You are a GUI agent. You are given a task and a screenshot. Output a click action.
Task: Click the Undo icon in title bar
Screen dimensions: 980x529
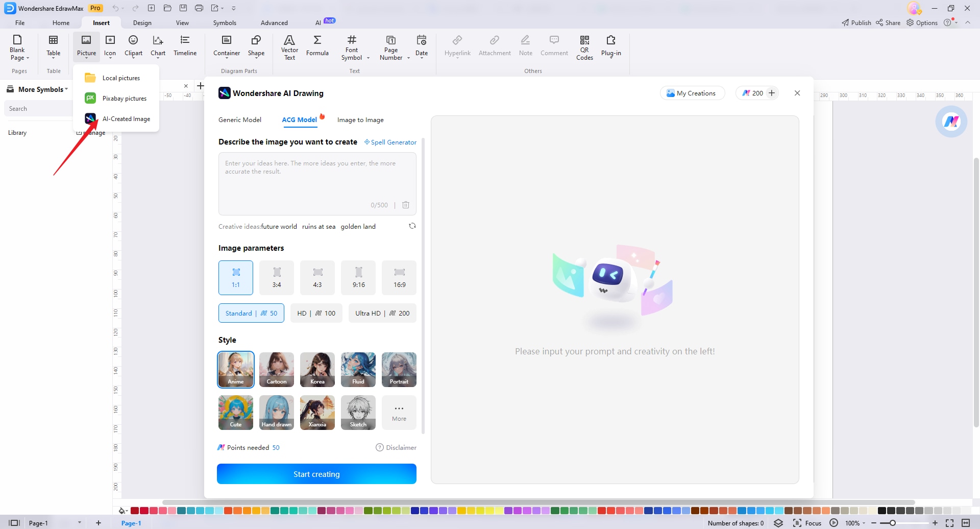point(116,8)
